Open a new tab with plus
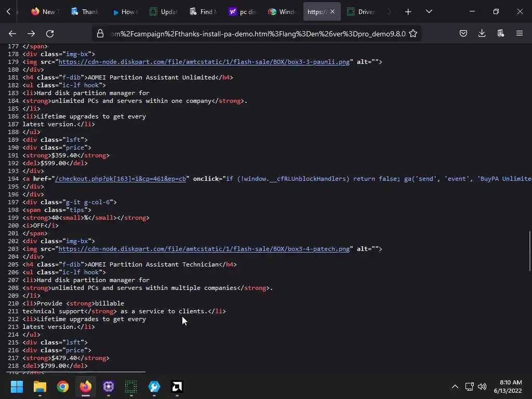 [408, 12]
